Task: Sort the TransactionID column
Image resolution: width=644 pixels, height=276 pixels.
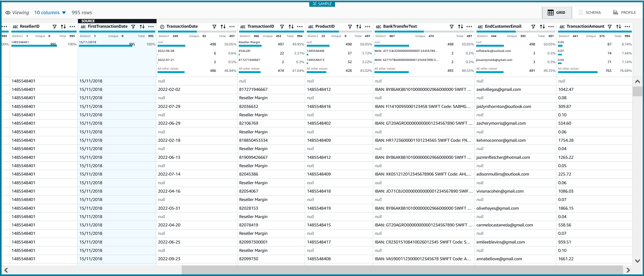Action: tap(291, 27)
